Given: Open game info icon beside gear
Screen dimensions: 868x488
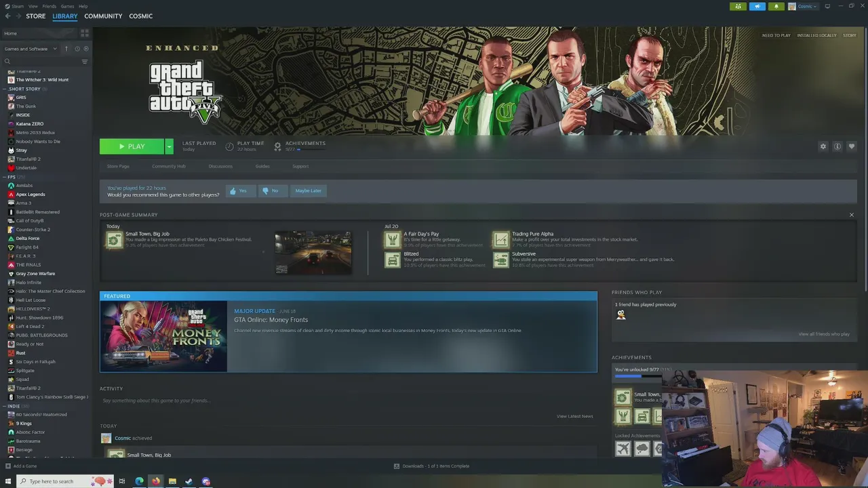Looking at the screenshot, I should point(837,146).
